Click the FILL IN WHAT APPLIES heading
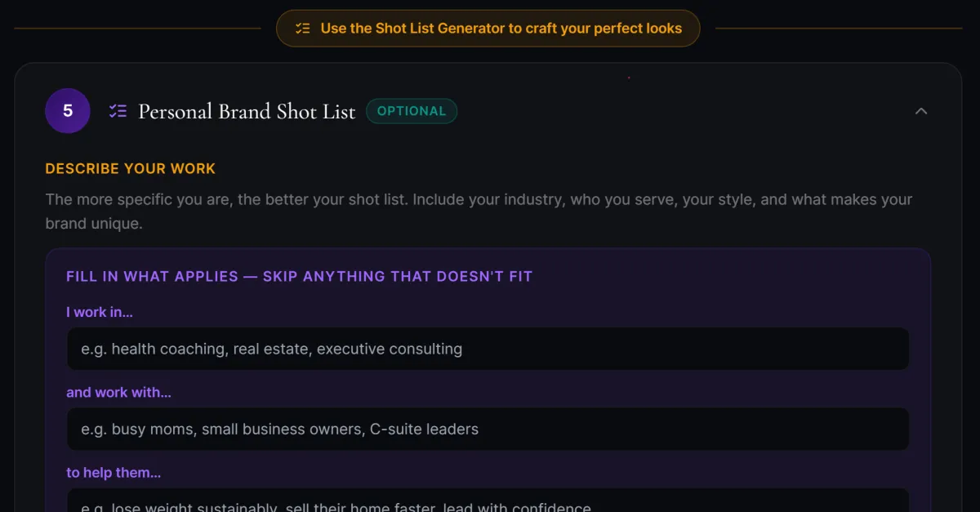 pyautogui.click(x=299, y=276)
